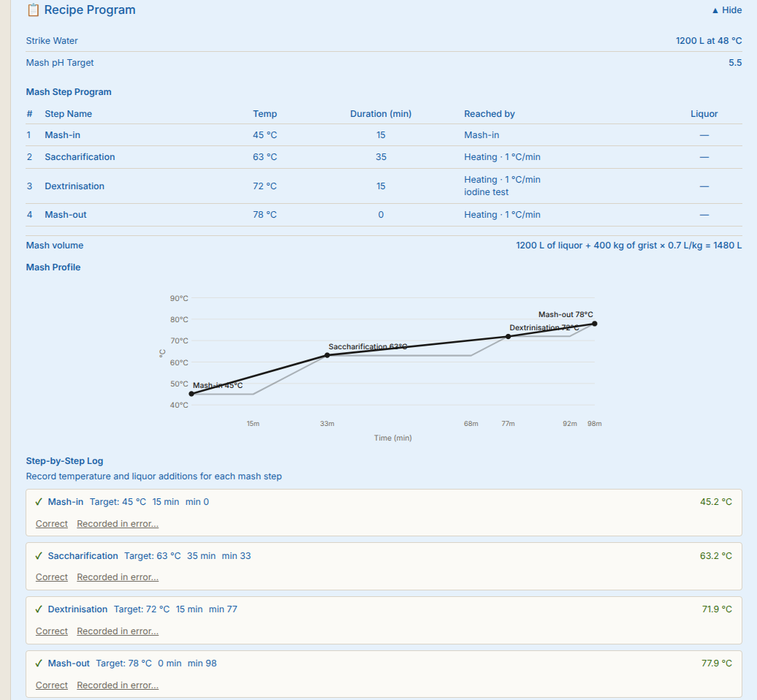This screenshot has width=757, height=700.
Task: Click the '63 °C' temp cell in the step table
Action: [265, 157]
